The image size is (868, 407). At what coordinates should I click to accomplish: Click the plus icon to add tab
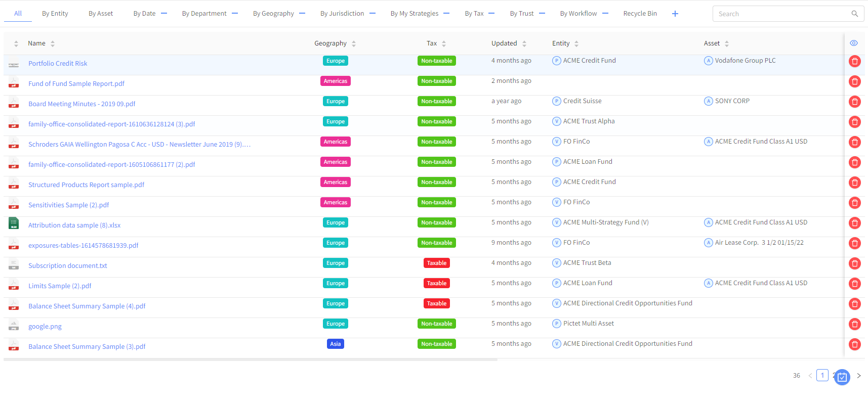pos(675,14)
